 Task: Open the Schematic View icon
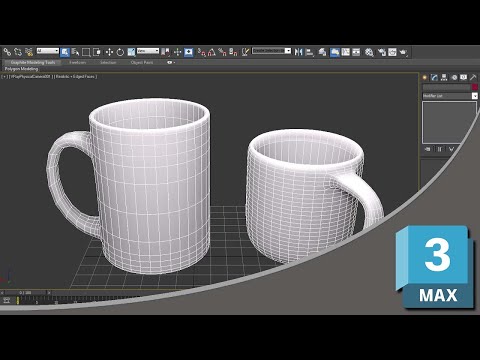pos(356,52)
